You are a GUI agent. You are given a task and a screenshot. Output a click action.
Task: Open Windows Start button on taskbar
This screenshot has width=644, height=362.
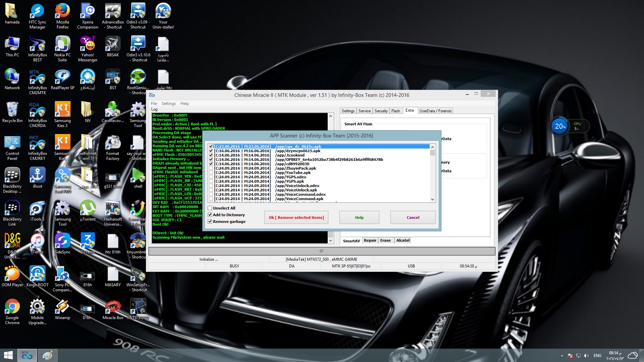[x=8, y=355]
